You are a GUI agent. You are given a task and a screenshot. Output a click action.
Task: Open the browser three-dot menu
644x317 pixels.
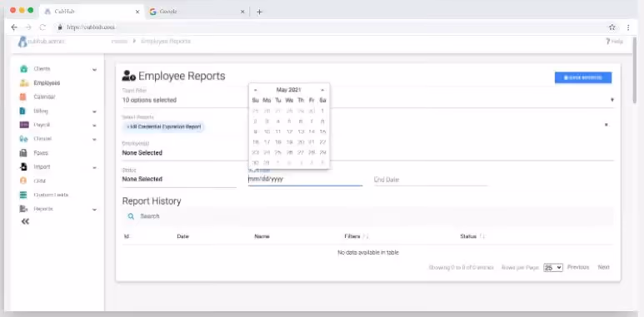click(x=628, y=27)
